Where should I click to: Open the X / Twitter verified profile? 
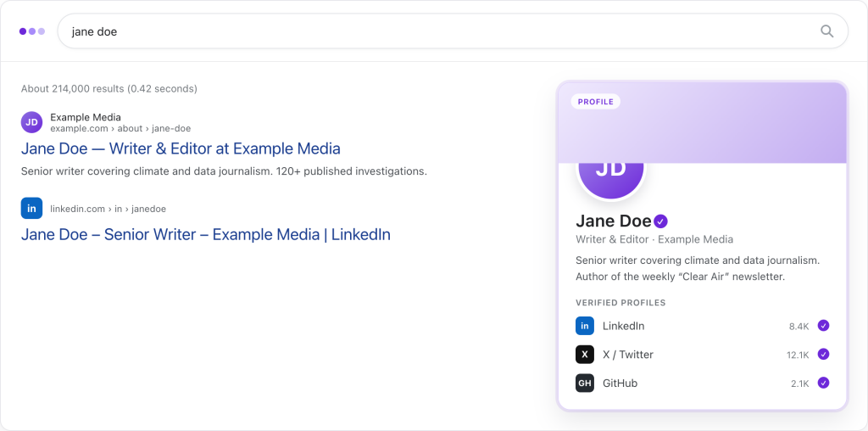703,355
